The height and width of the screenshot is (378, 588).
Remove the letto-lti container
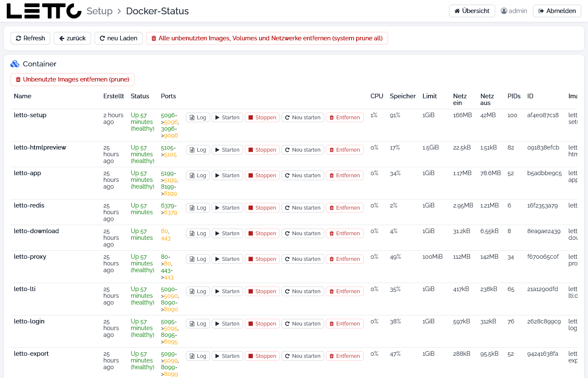[x=344, y=291]
